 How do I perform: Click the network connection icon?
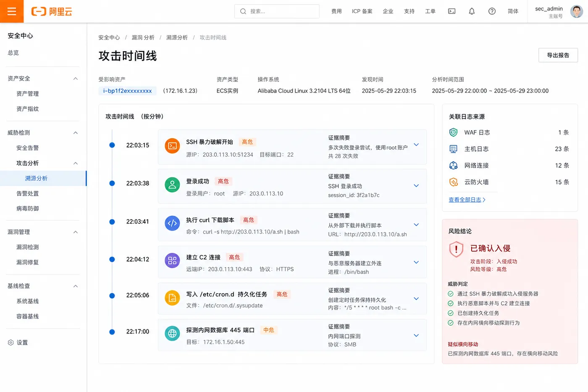coord(453,166)
